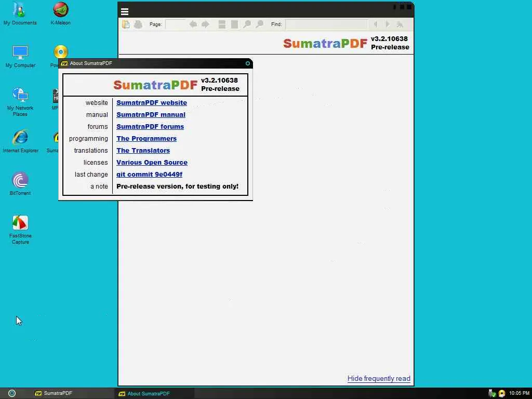Click the 'Pre-release version, for testing only!' note

pyautogui.click(x=178, y=187)
